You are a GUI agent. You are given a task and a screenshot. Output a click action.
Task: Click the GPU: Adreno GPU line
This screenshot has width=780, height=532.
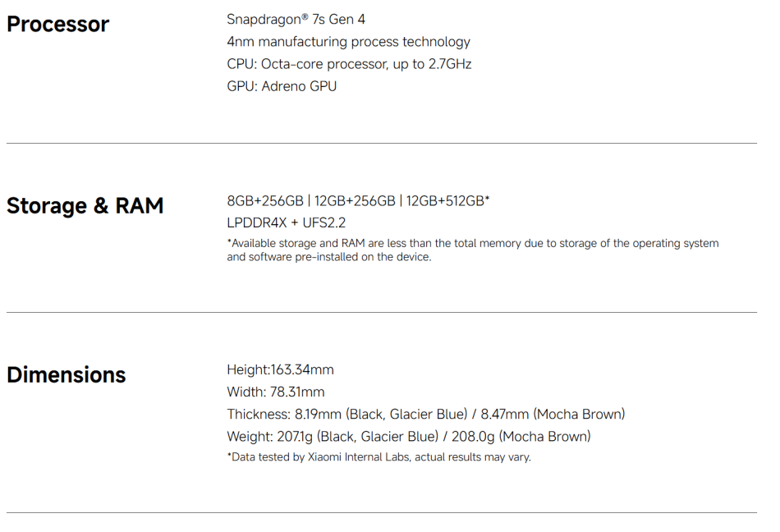282,86
